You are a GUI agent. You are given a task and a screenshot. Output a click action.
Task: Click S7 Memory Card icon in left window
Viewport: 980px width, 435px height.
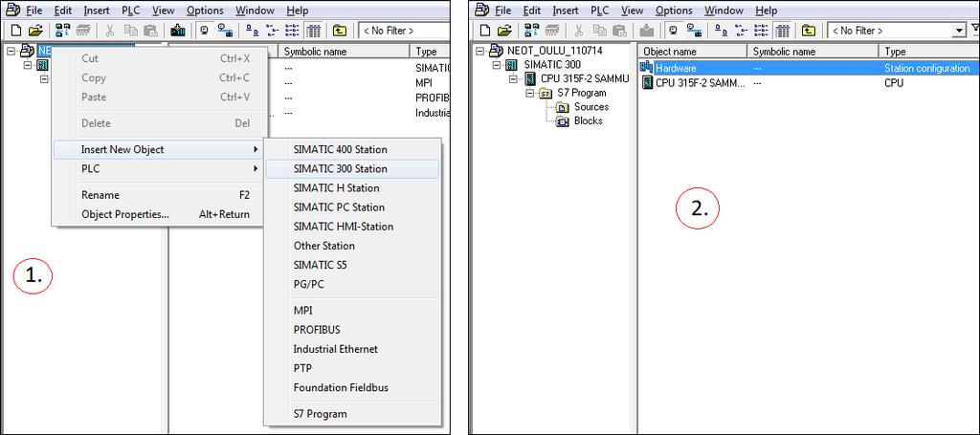83,30
